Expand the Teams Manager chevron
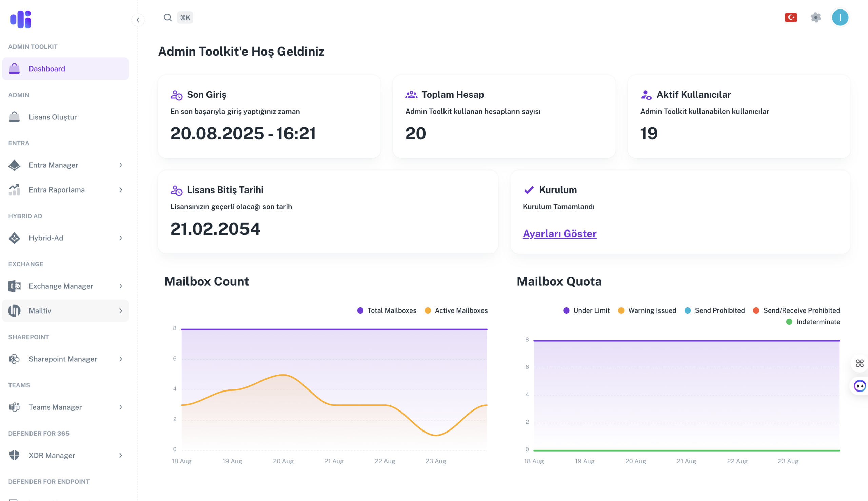Viewport: 868px width, 501px height. (x=120, y=407)
